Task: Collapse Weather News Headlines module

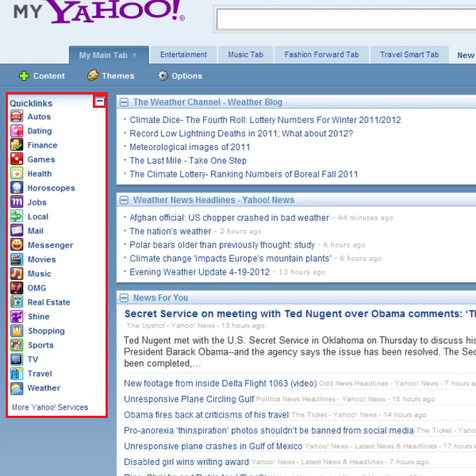Action: [124, 200]
